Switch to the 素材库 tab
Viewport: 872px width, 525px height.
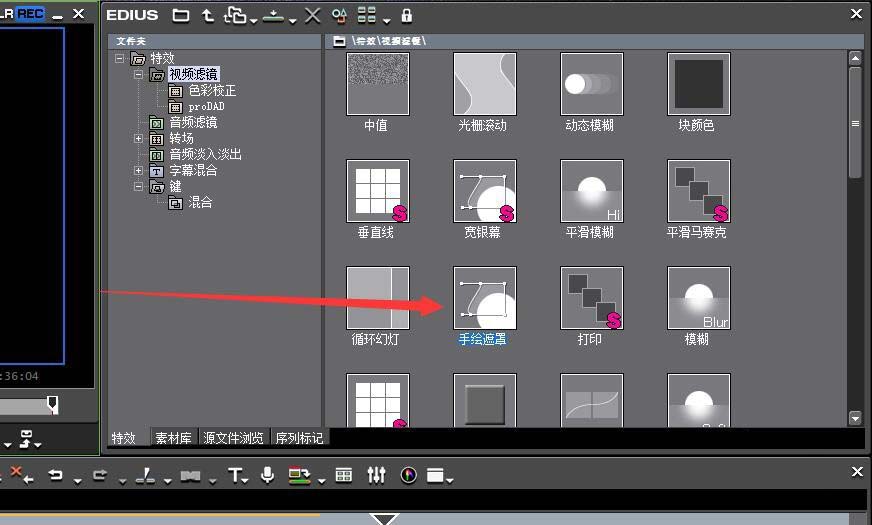coord(173,438)
